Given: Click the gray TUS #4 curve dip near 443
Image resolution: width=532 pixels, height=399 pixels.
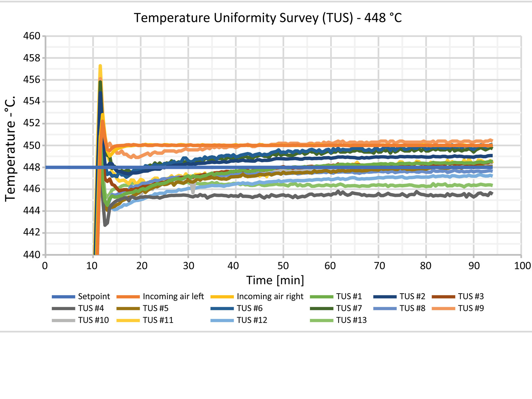Looking at the screenshot, I should [x=105, y=224].
